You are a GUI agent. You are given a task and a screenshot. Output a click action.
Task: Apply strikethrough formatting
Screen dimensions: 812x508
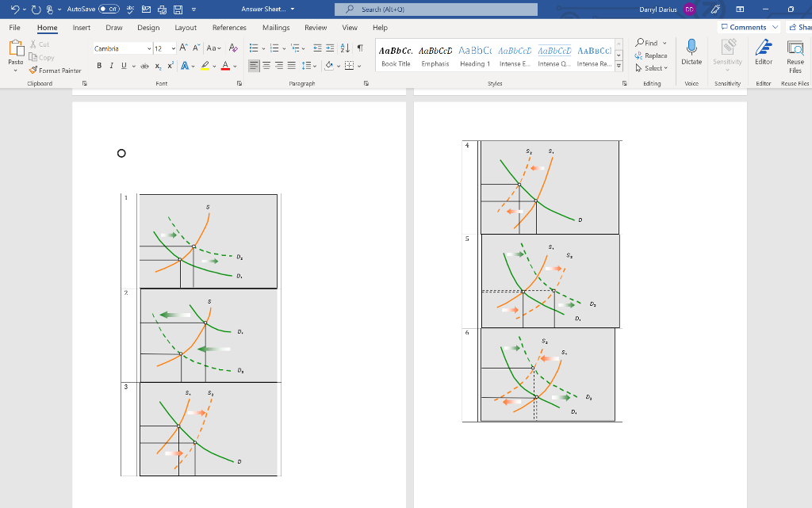[x=144, y=66]
